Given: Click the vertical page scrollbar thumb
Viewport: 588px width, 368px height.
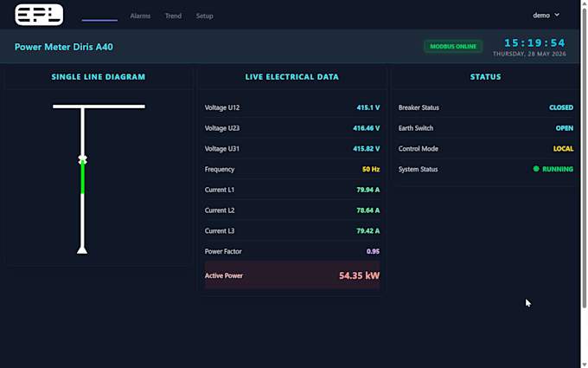Looking at the screenshot, I should point(585,158).
